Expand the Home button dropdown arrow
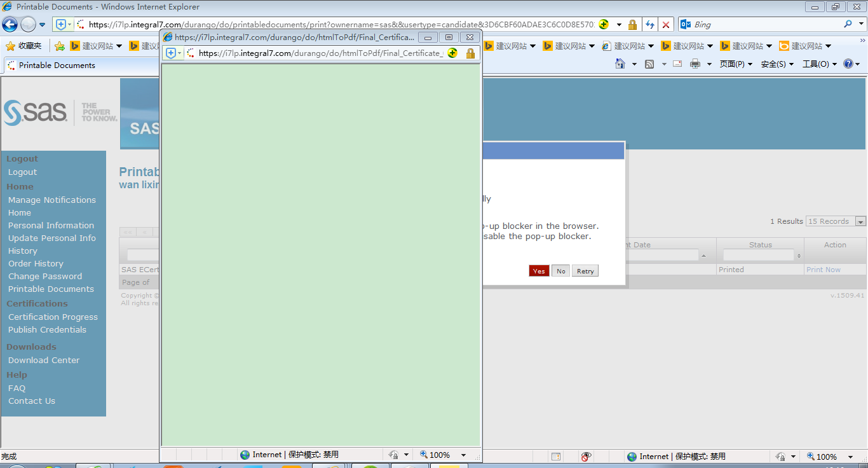Viewport: 868px width, 468px height. point(634,64)
